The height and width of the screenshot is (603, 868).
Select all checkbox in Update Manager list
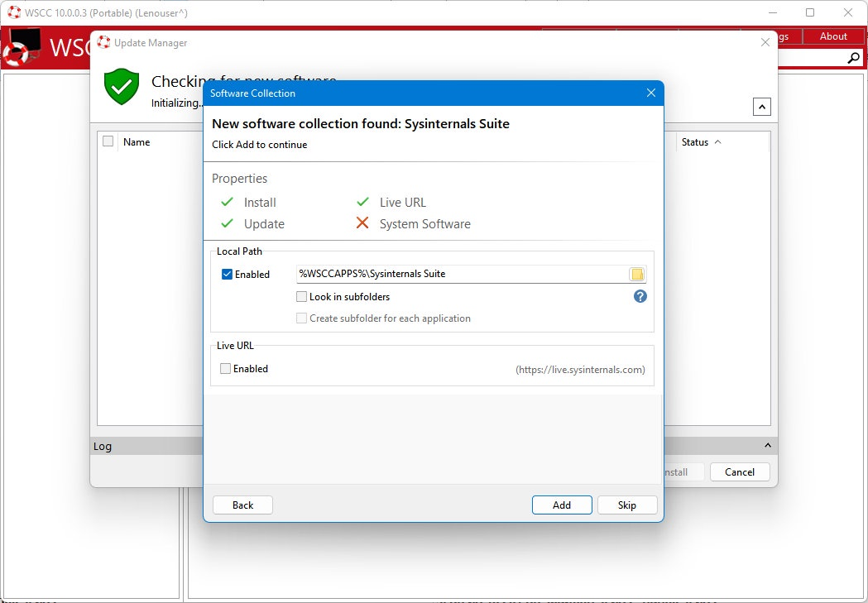[x=108, y=141]
